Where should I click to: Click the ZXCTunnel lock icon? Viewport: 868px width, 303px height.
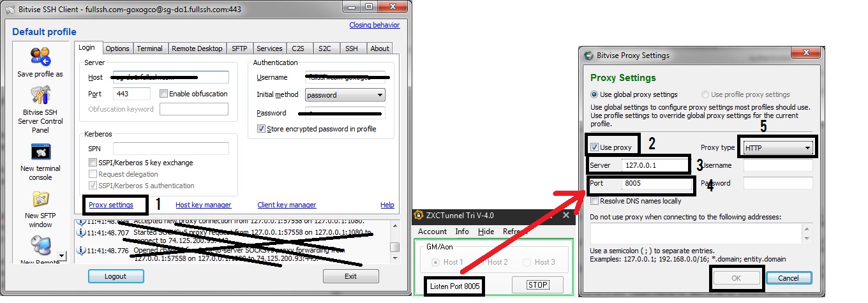click(419, 216)
